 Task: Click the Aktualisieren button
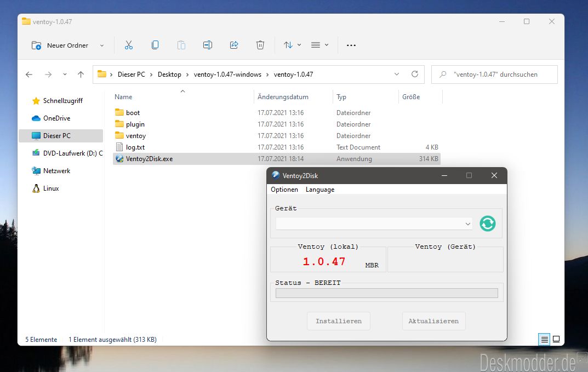tap(434, 321)
